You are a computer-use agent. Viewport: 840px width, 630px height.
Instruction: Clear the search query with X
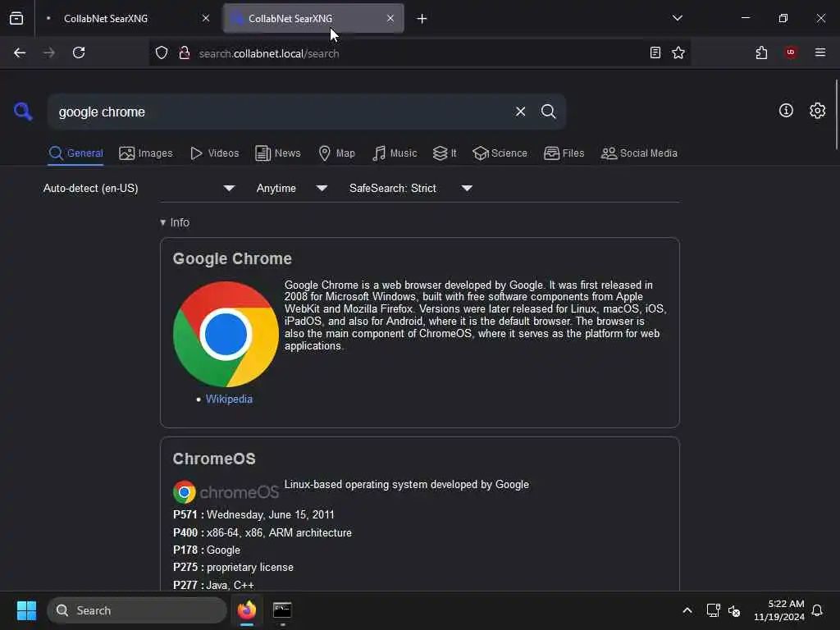click(x=520, y=112)
